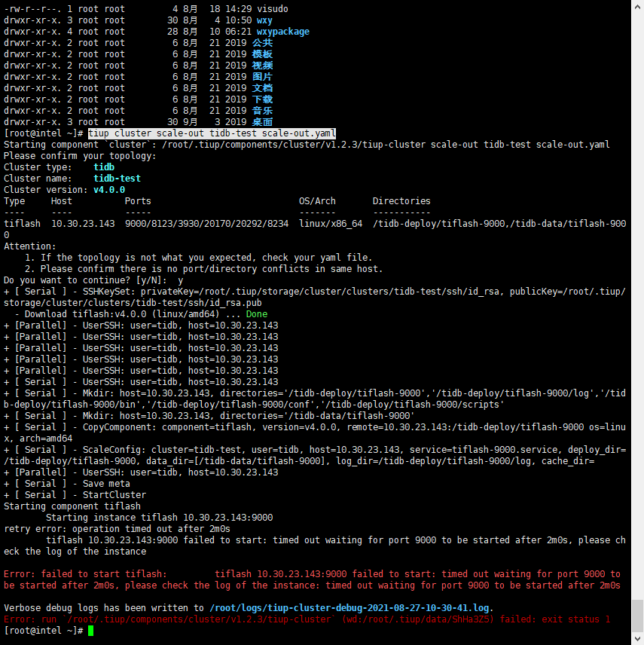The height and width of the screenshot is (645, 644).
Task: Click the cluster type value tidb
Action: click(104, 167)
